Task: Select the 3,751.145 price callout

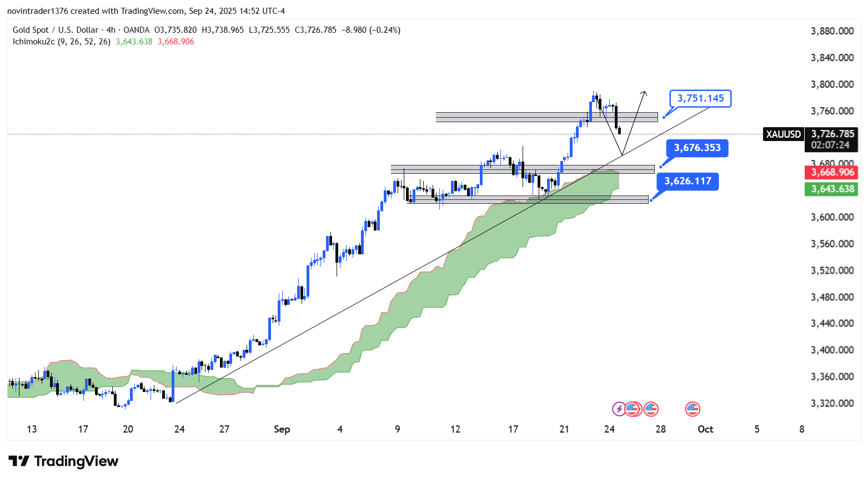Action: pyautogui.click(x=700, y=98)
